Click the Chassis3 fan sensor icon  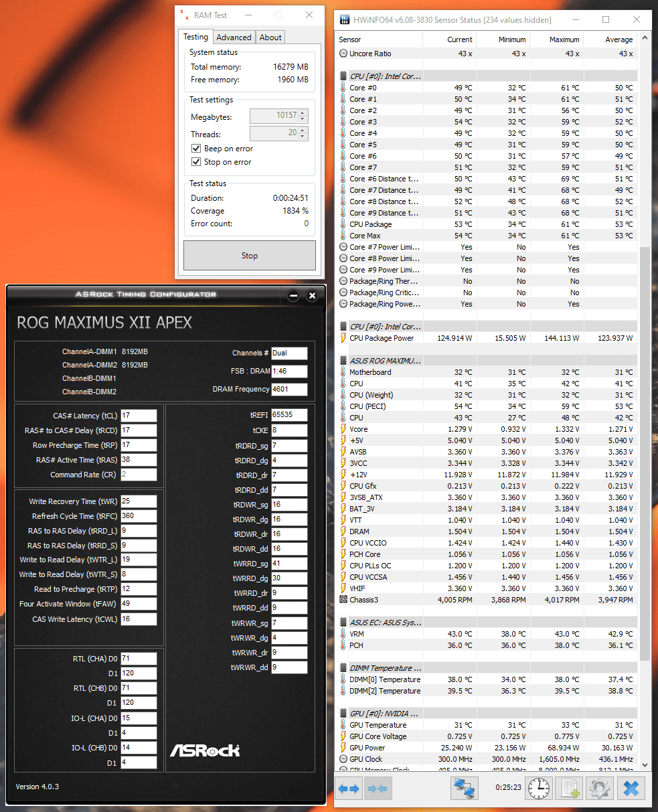point(343,600)
